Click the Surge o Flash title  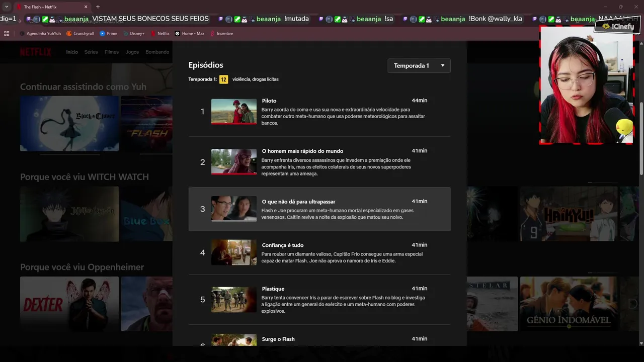pyautogui.click(x=278, y=339)
